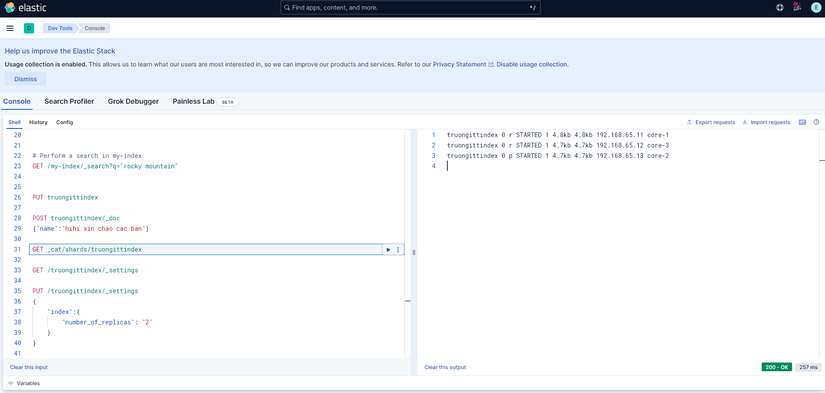Click the editor scrollbar marker at right edge
Screen dimensions: 825x393
(407, 301)
